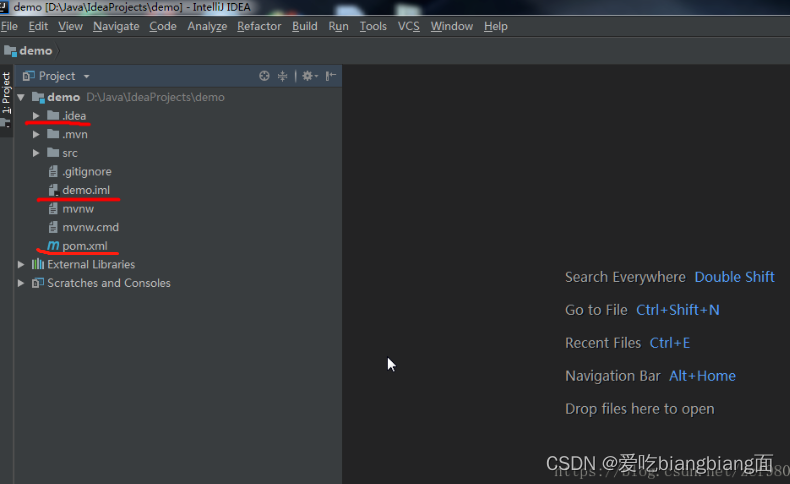Click the Scratches and Consoles icon
The height and width of the screenshot is (484, 790).
(x=38, y=283)
